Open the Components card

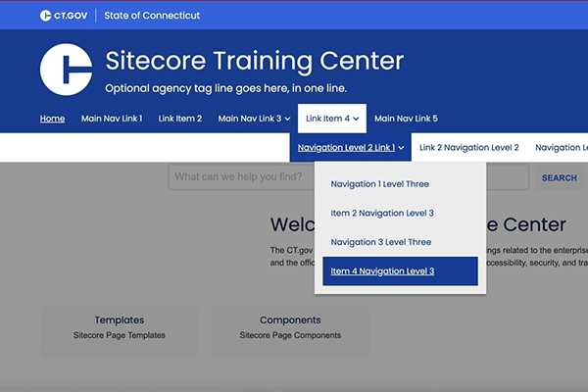(x=290, y=327)
